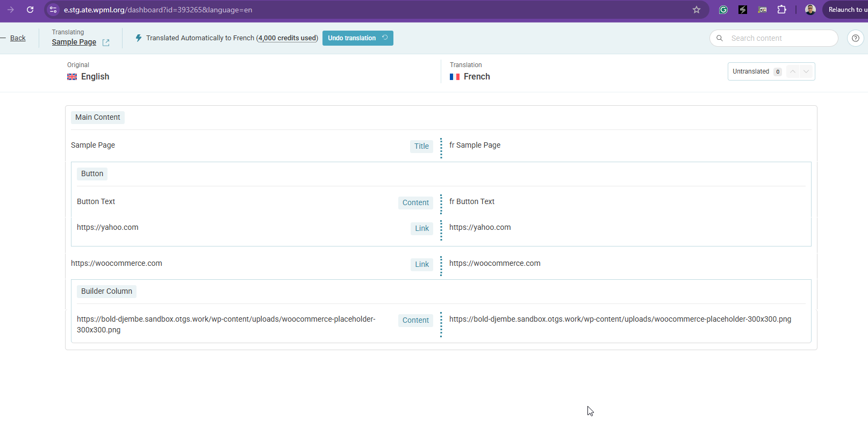868x435 pixels.
Task: Click the automatic translation lightning icon
Action: point(139,38)
